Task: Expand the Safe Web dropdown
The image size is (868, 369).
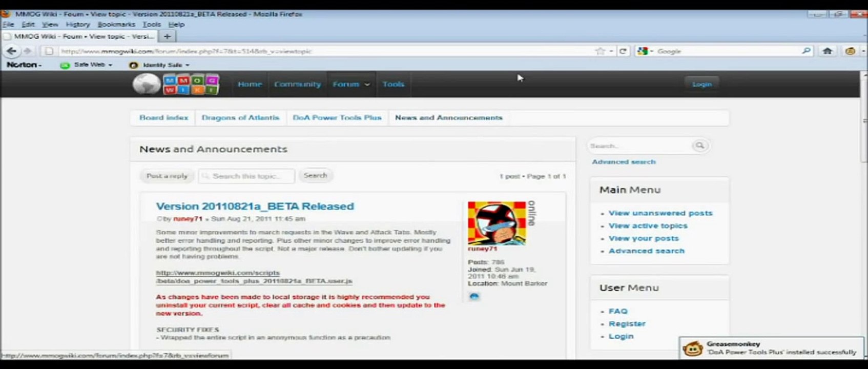Action: (110, 65)
